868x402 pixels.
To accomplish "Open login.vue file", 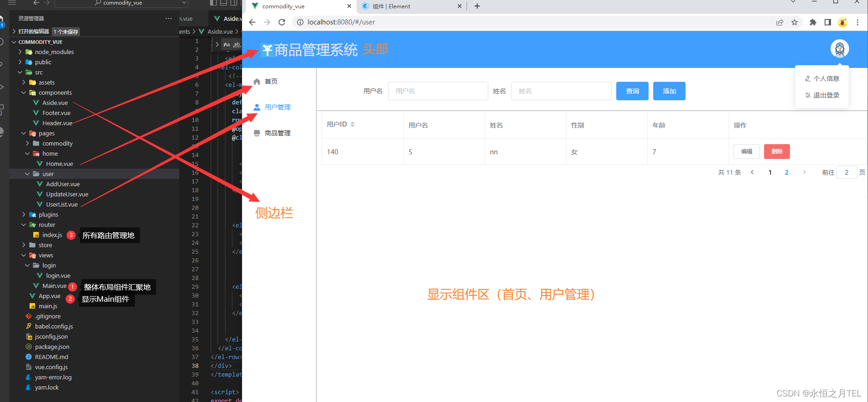I will pyautogui.click(x=58, y=275).
